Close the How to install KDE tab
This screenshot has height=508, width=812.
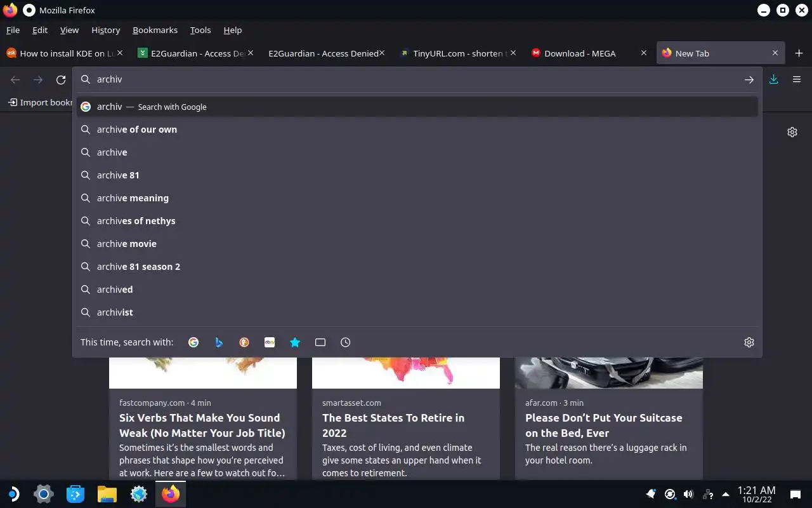pyautogui.click(x=120, y=53)
